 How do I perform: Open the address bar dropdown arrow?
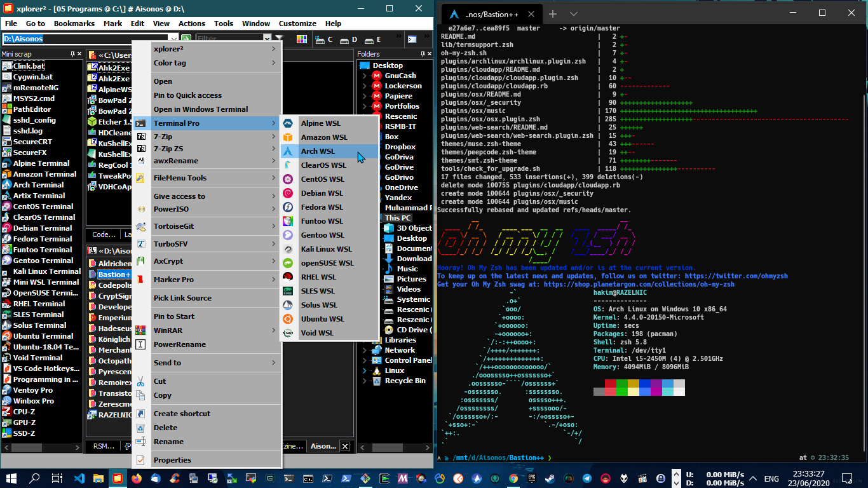click(174, 39)
